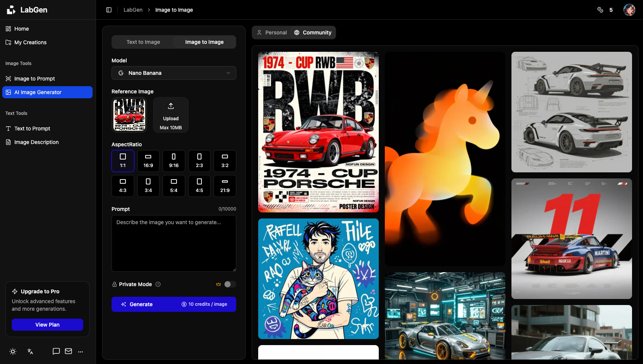Open the 1974 Cup Porsche poster image
The width and height of the screenshot is (643, 364).
point(318,132)
